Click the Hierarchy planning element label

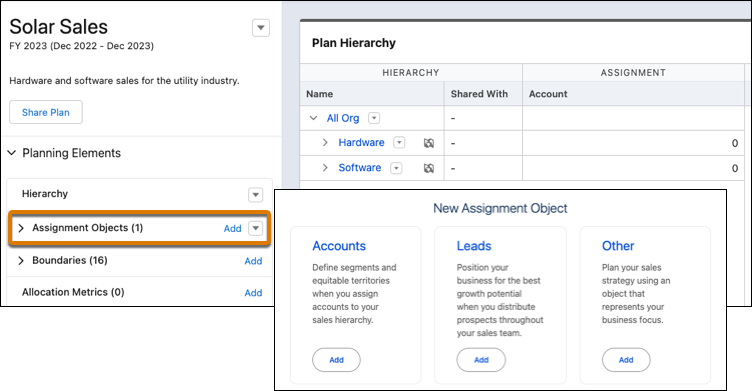(x=45, y=194)
